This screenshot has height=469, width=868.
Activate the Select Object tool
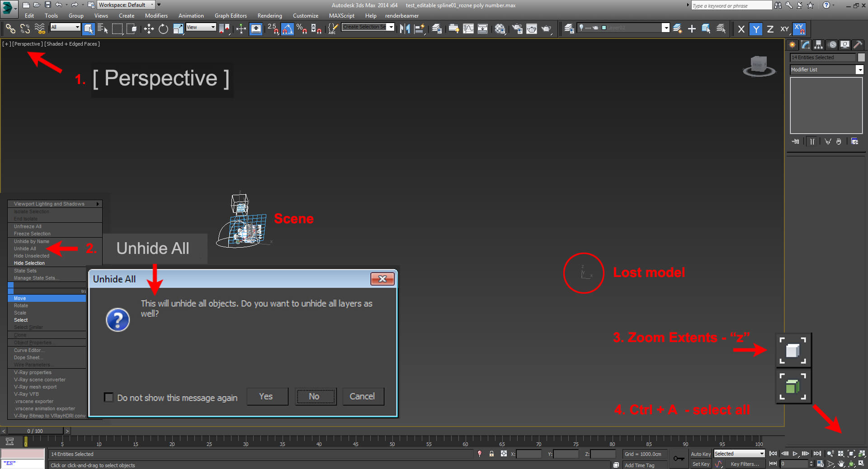(x=89, y=29)
